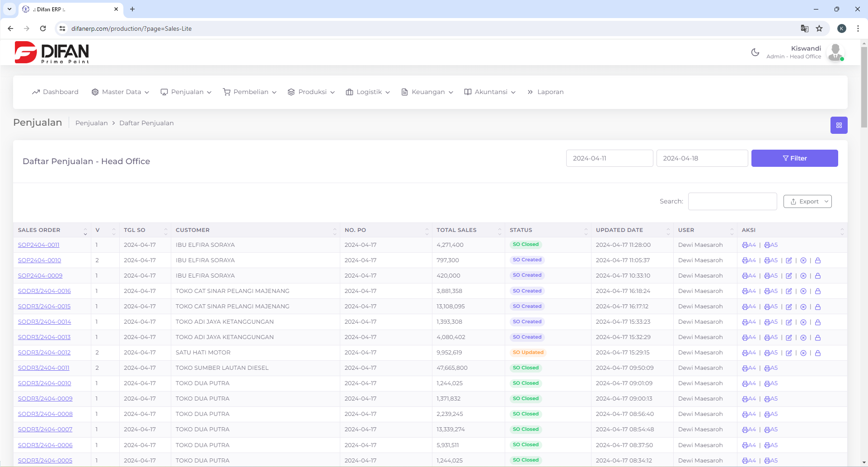Click total sales value 47,665,800

tap(452, 368)
